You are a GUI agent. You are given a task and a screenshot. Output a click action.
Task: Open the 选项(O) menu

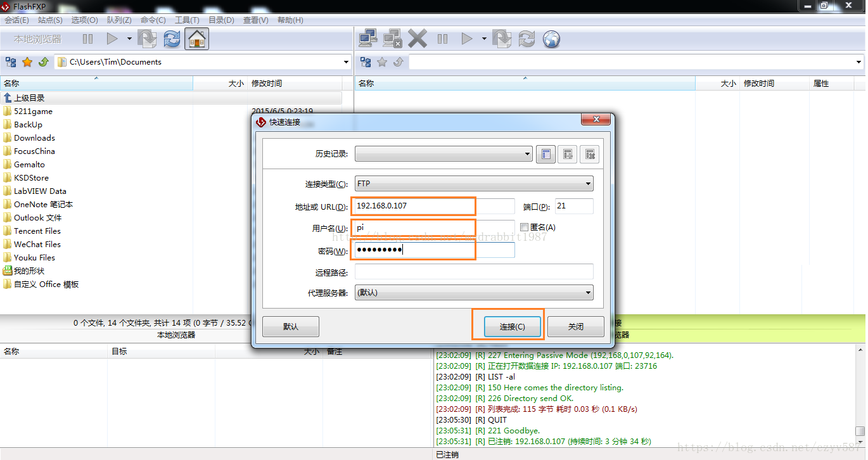[x=84, y=20]
